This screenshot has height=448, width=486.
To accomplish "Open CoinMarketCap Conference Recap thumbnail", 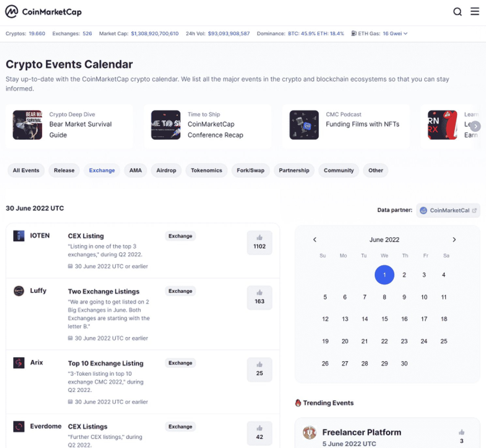I will pyautogui.click(x=166, y=125).
